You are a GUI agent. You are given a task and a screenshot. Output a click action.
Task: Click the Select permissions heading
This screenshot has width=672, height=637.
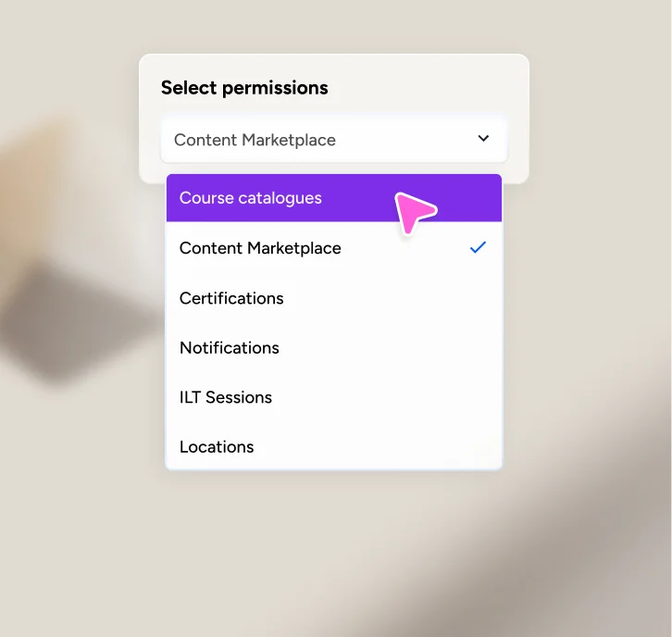point(244,88)
